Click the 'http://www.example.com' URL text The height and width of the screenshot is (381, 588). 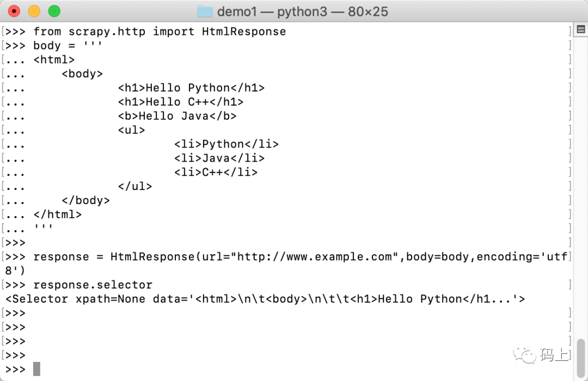tap(314, 257)
